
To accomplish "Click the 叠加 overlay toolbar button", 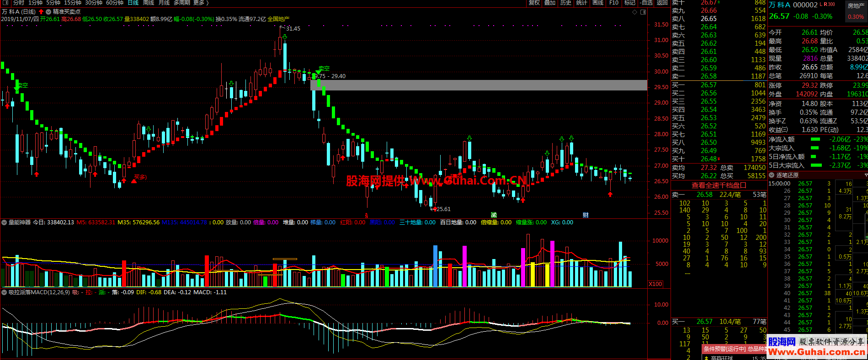I will click(x=550, y=3).
